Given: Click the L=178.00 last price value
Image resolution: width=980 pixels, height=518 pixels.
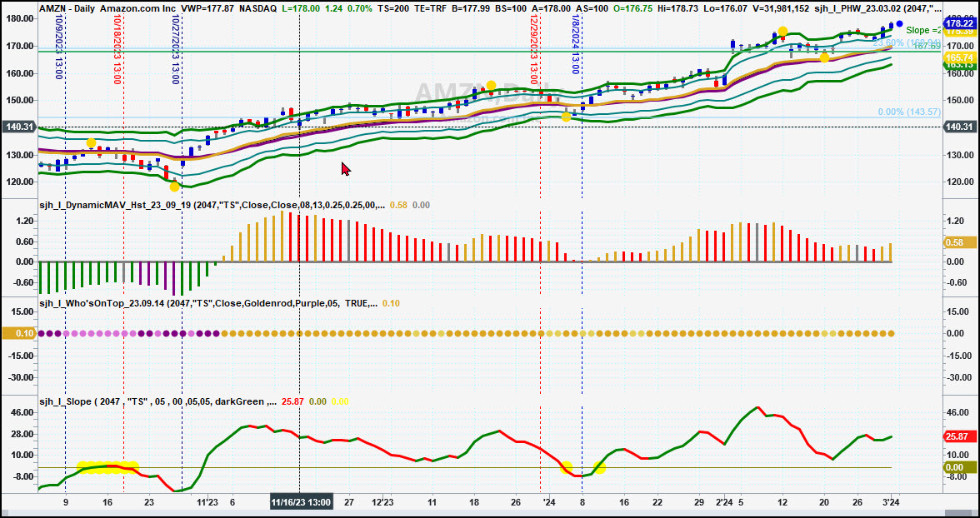Looking at the screenshot, I should pyautogui.click(x=302, y=9).
